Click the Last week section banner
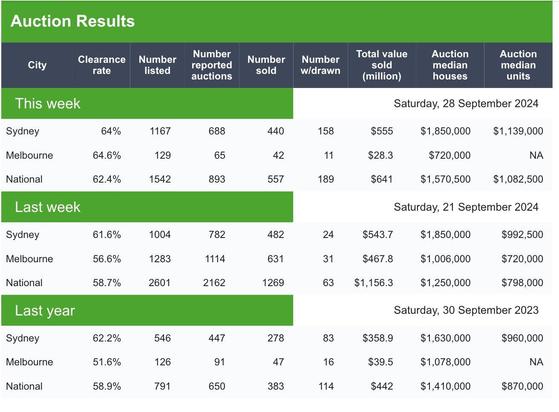 point(147,207)
